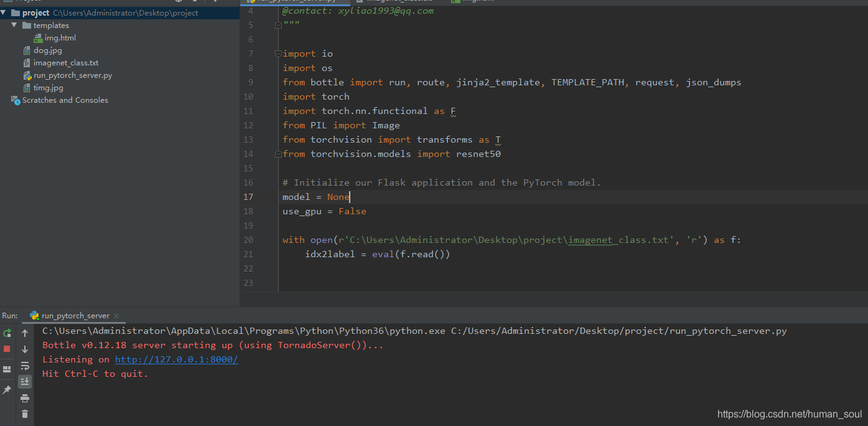Place cursor on 'use_gpu = False' line
The width and height of the screenshot is (868, 426).
(324, 211)
